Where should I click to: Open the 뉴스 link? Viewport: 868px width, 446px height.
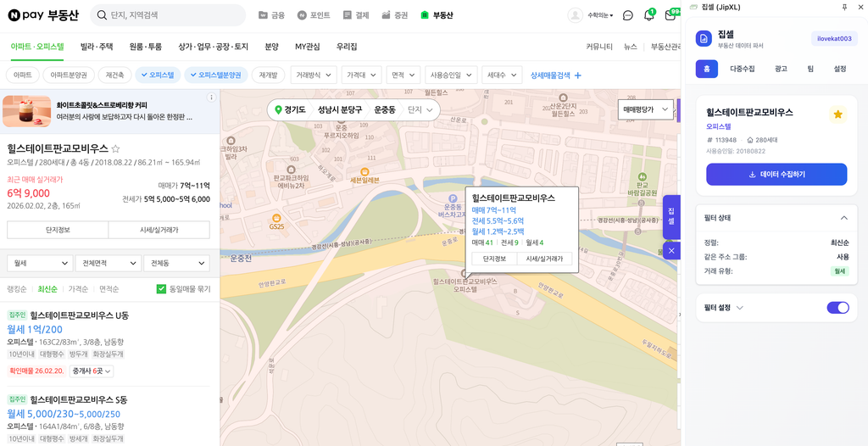630,47
